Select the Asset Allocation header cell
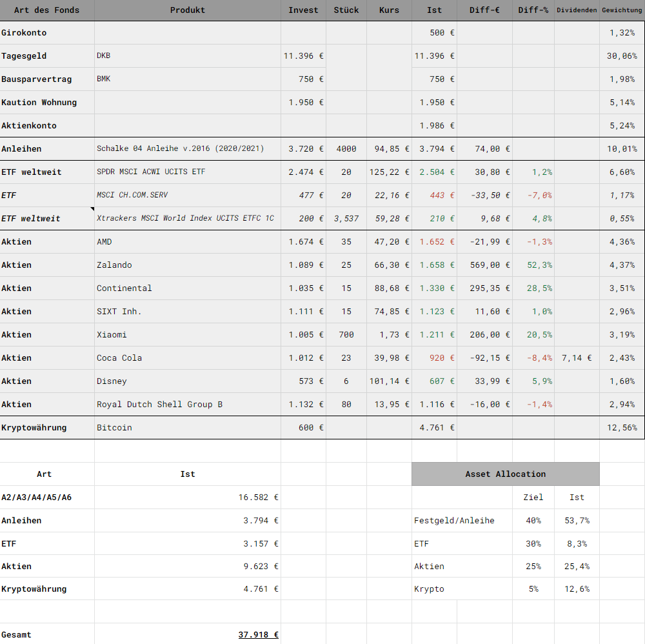This screenshot has height=644, width=645. coord(506,474)
